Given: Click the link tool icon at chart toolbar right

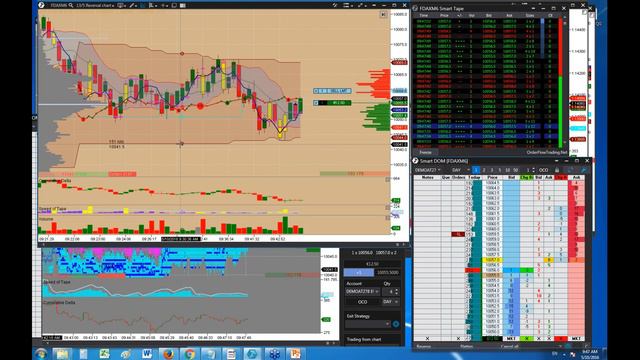Looking at the screenshot, I should (x=335, y=5).
